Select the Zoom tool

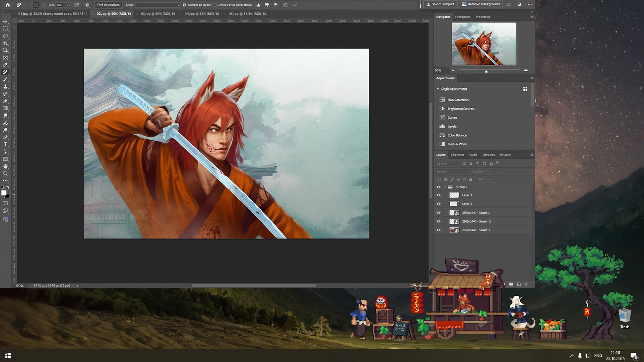click(x=5, y=173)
